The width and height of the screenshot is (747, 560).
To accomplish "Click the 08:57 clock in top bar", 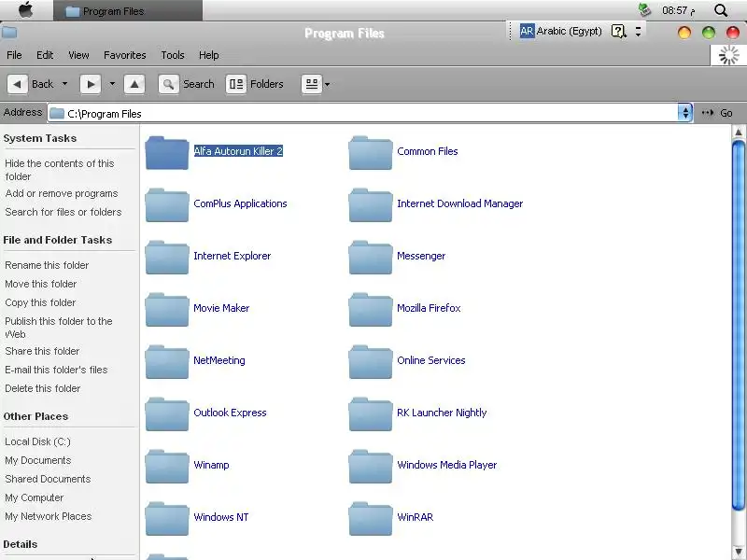I will pos(679,10).
